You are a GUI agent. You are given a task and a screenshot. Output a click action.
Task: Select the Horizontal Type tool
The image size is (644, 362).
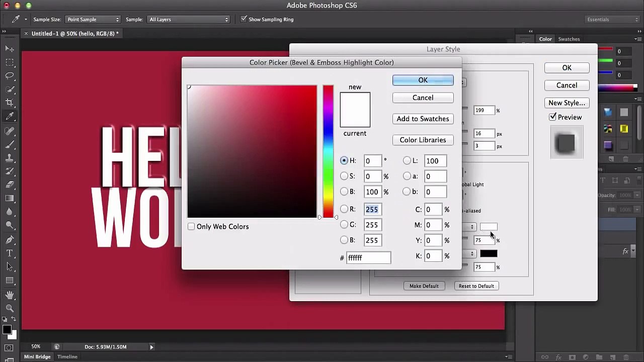click(10, 253)
